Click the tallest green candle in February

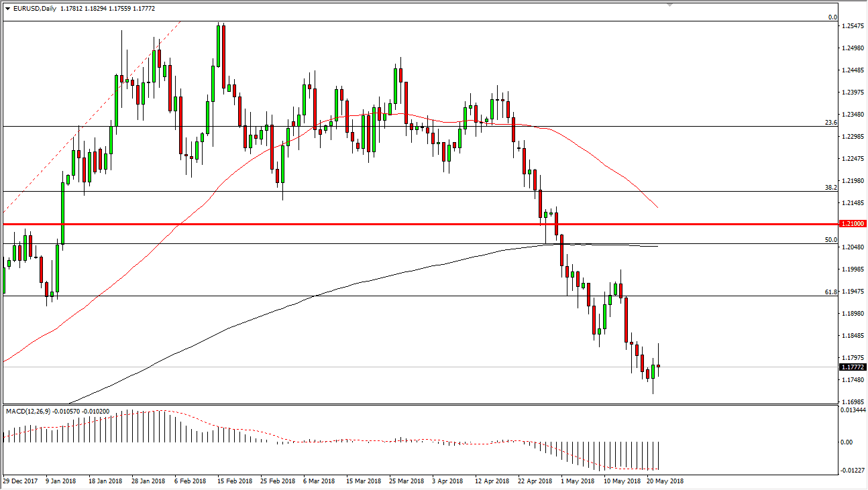click(x=219, y=47)
